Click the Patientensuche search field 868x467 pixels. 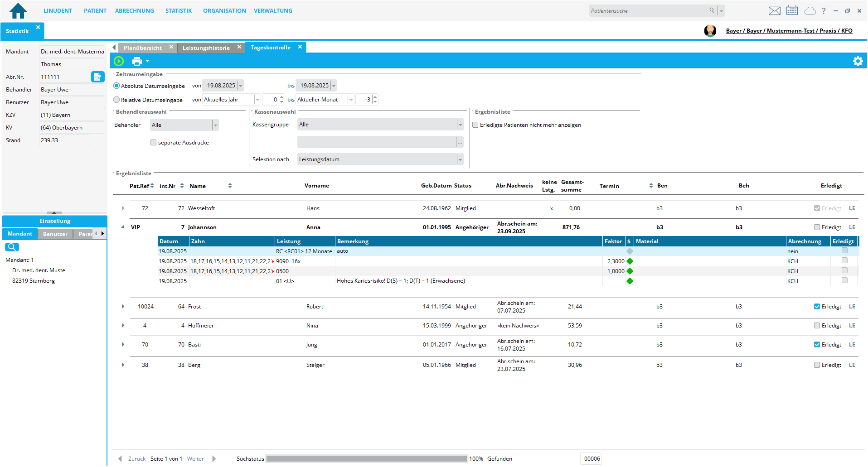(x=648, y=11)
